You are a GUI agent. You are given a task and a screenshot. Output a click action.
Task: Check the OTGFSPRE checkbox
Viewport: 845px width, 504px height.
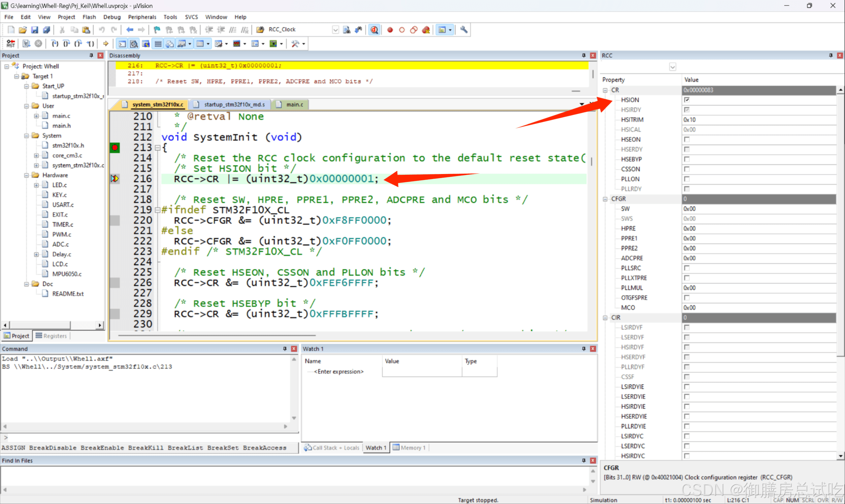pos(687,298)
